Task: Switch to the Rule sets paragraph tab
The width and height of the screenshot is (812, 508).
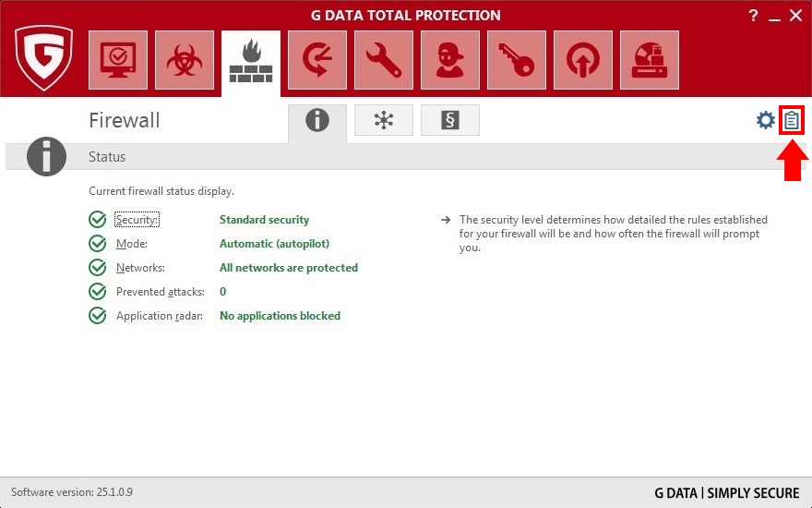Action: 450,120
